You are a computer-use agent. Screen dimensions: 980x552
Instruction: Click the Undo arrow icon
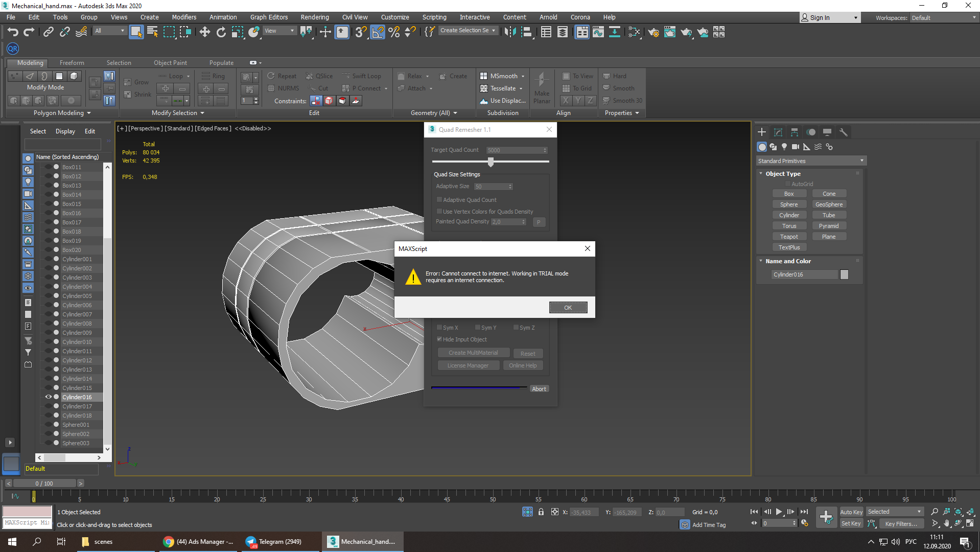pos(13,32)
